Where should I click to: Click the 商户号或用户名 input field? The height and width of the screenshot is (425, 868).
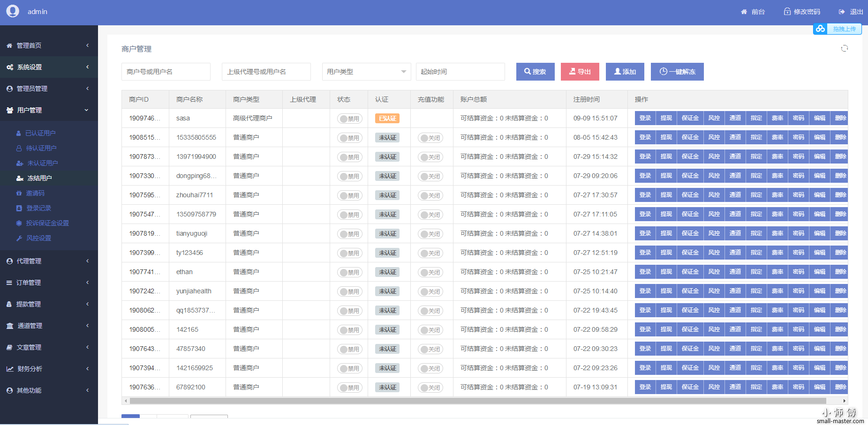(166, 72)
